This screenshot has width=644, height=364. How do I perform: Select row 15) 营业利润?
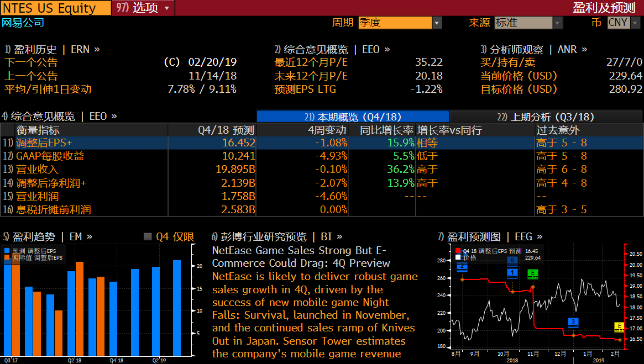coord(322,196)
